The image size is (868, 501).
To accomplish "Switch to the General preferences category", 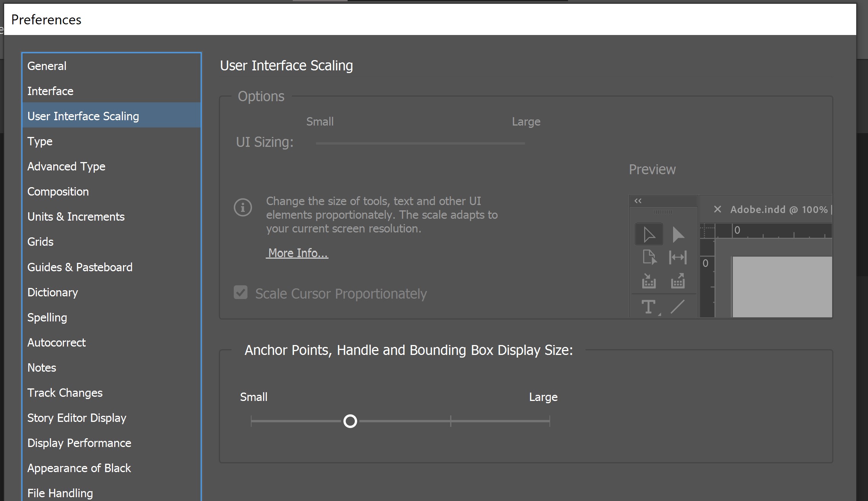I will (x=46, y=65).
